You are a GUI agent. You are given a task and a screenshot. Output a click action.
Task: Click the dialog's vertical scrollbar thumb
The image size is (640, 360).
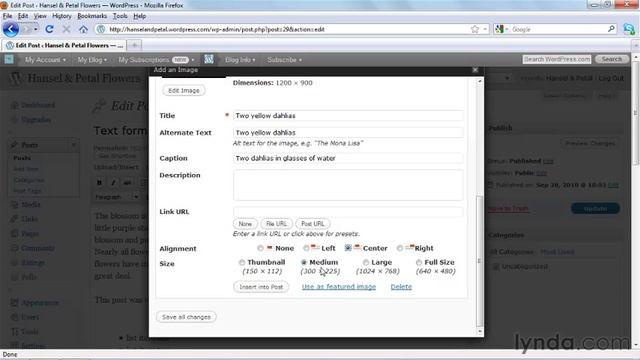(x=480, y=261)
